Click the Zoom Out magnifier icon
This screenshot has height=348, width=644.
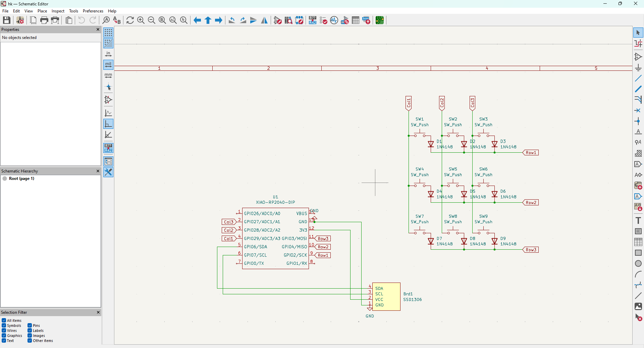click(152, 20)
